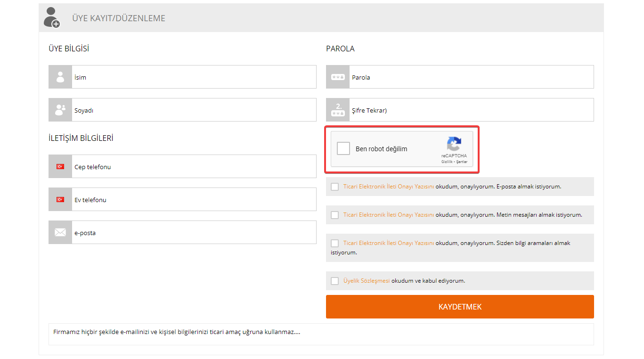Accept the Üyelik Sözleşmesi checkbox
The image size is (644, 359).
(334, 281)
